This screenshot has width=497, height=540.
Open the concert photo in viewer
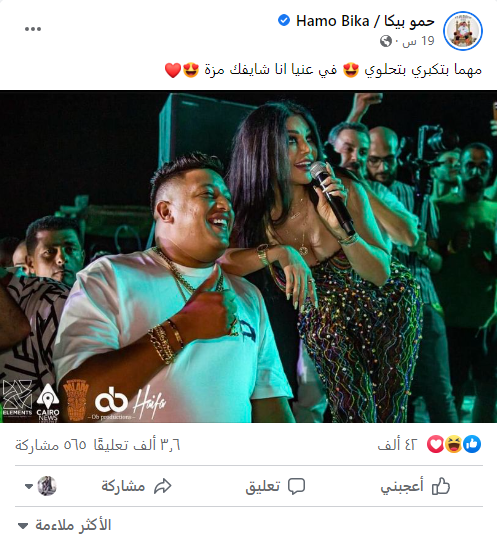[248, 257]
